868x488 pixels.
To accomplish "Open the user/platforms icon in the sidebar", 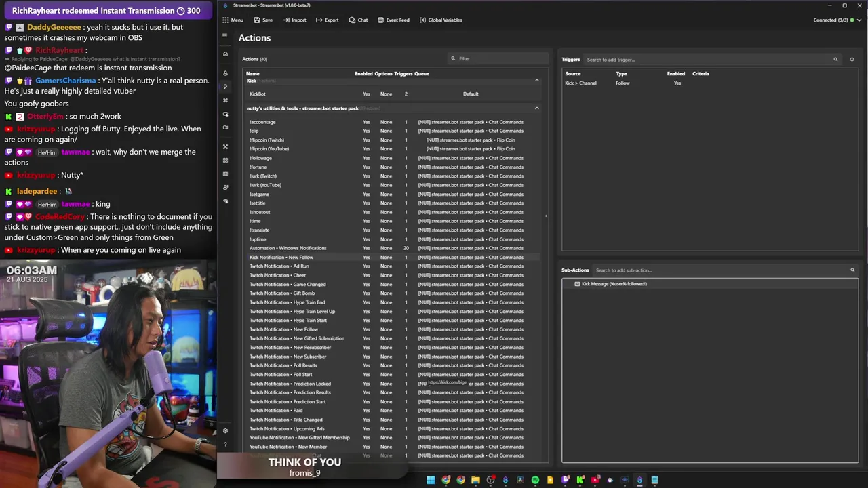I will [x=225, y=73].
